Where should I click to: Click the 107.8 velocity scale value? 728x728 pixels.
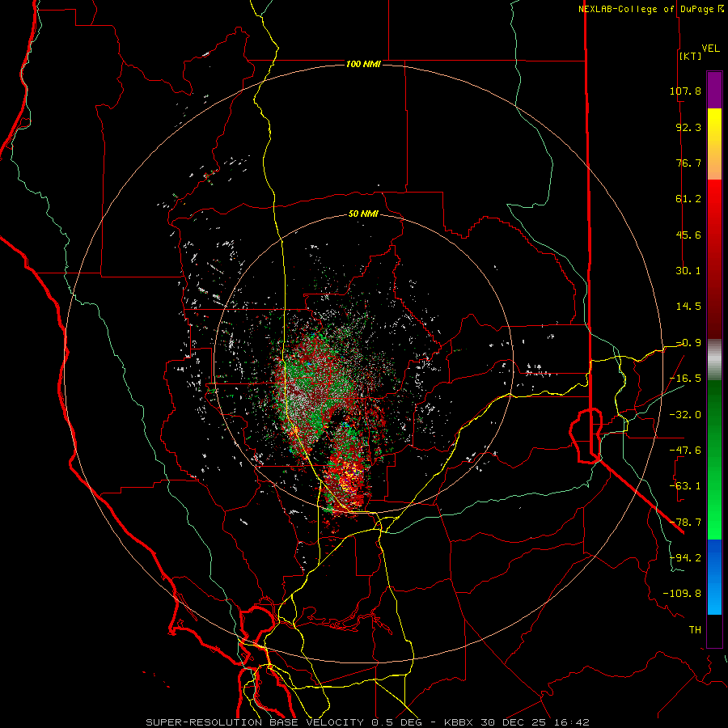(685, 91)
